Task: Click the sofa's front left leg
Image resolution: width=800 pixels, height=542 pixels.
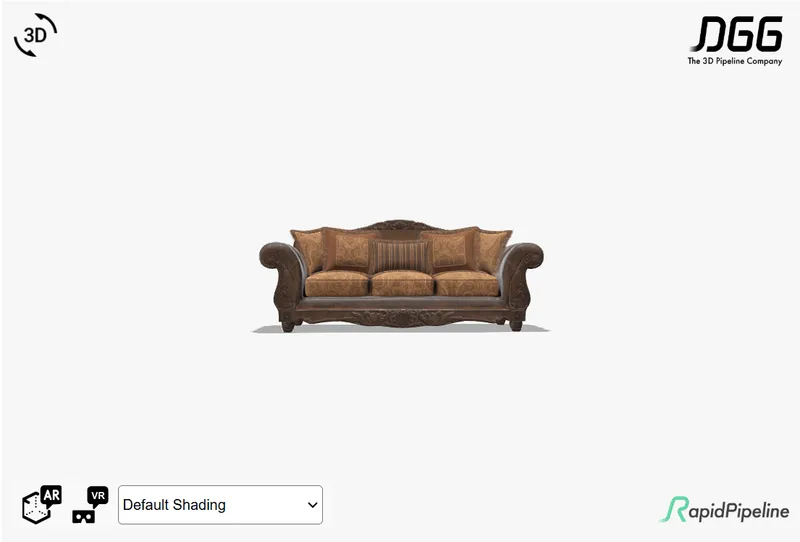Action: pos(288,326)
